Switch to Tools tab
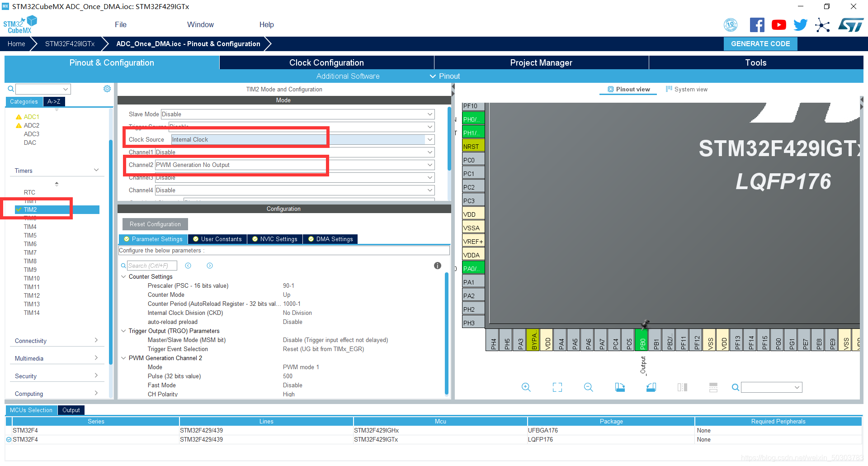 (756, 62)
